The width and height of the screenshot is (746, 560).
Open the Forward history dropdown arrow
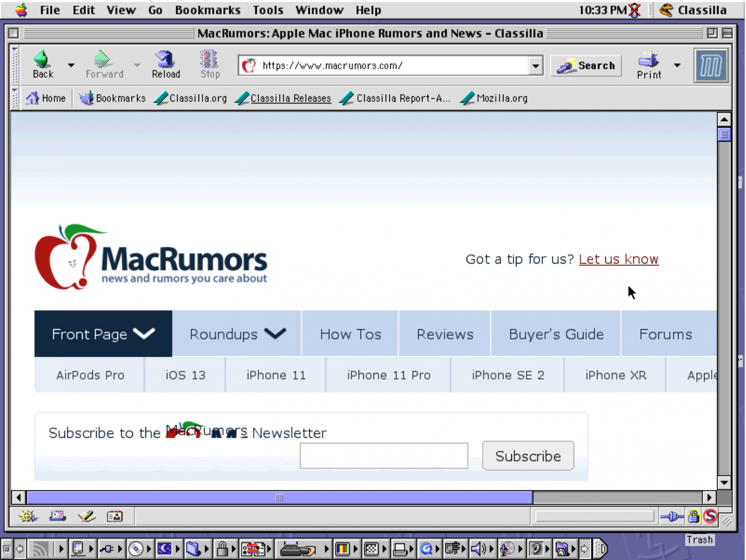(x=137, y=65)
